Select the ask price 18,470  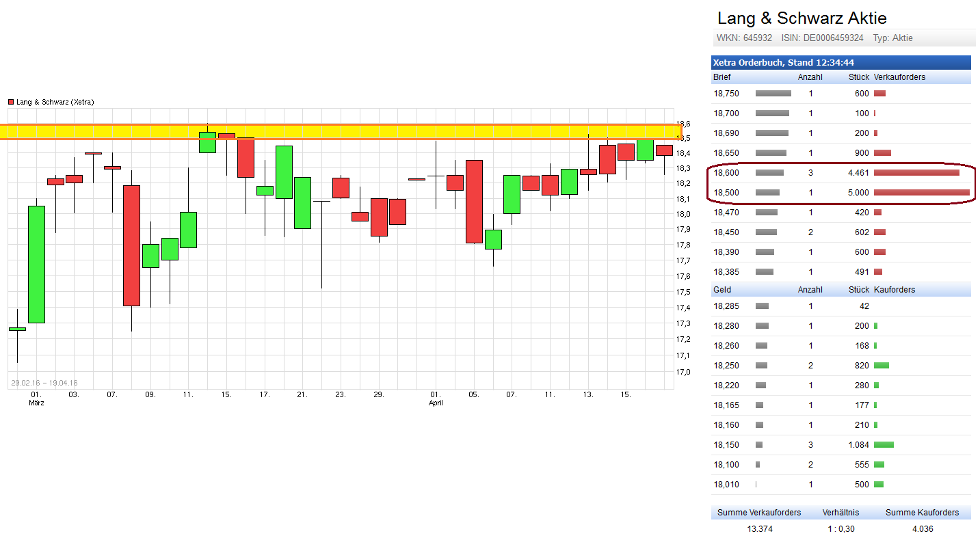726,213
